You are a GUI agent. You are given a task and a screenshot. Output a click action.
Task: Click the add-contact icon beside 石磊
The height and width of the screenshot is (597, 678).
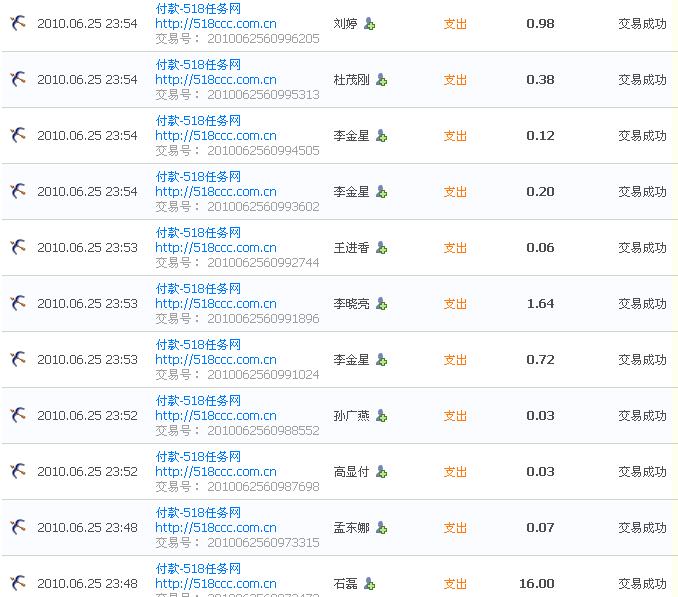click(x=370, y=584)
